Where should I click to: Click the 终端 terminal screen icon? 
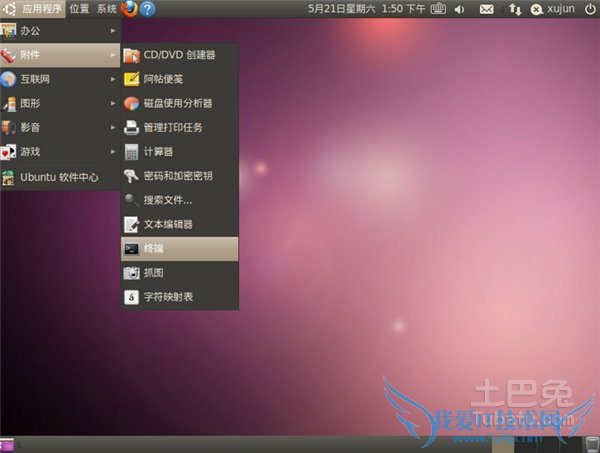132,249
